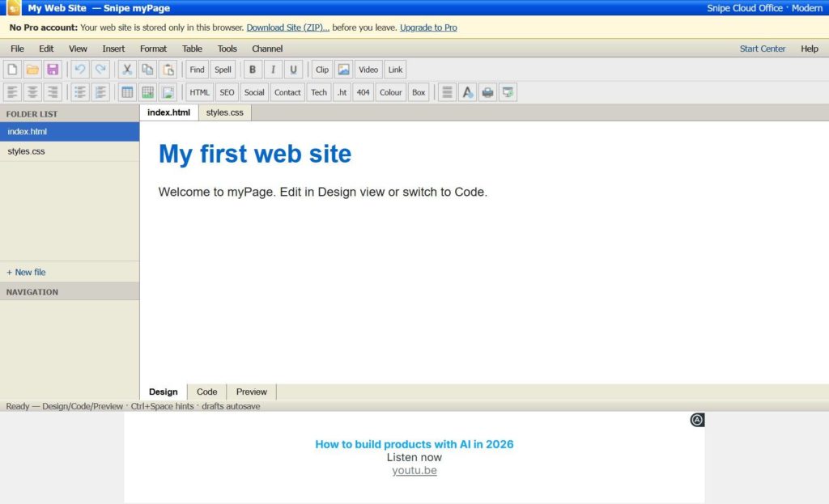Screen dimensions: 829x504
Task: Insert a table with the blue table icon
Action: [127, 92]
